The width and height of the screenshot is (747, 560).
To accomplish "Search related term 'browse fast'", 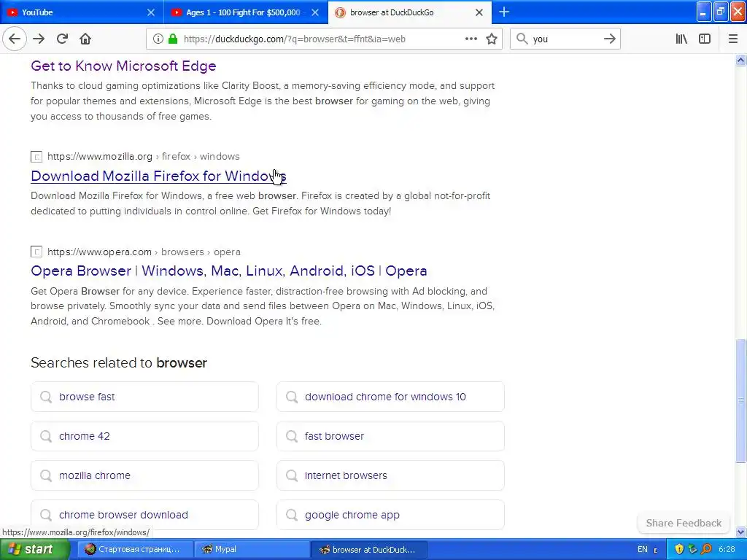I will (144, 397).
